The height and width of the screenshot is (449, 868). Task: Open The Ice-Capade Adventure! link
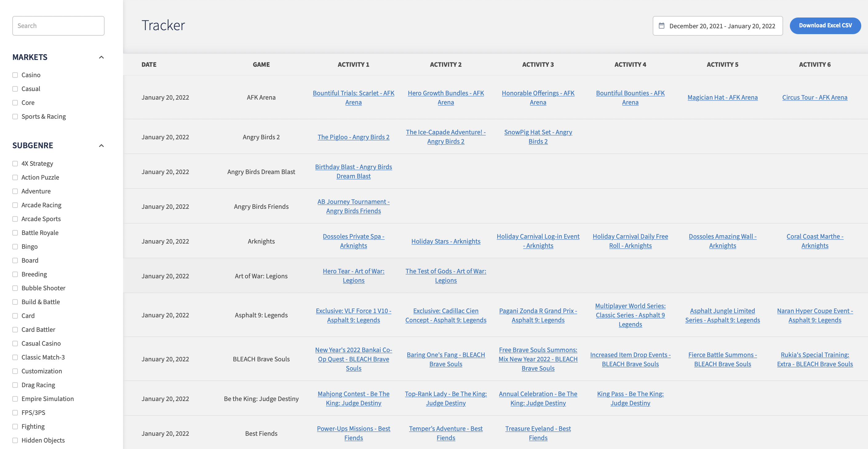click(445, 137)
